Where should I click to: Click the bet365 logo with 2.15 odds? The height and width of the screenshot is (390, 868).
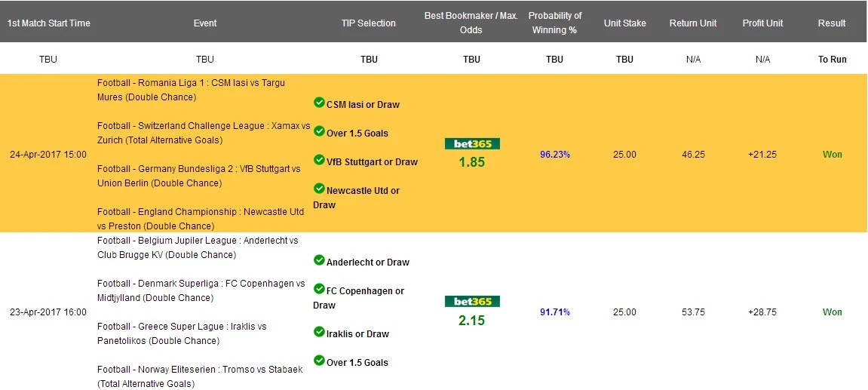tap(472, 302)
